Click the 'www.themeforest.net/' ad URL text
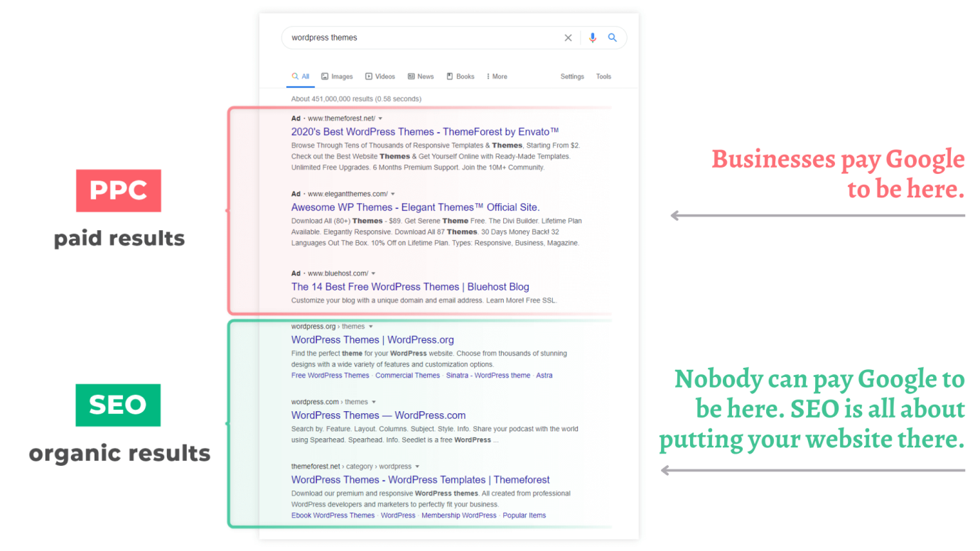980x551 pixels. tap(341, 119)
